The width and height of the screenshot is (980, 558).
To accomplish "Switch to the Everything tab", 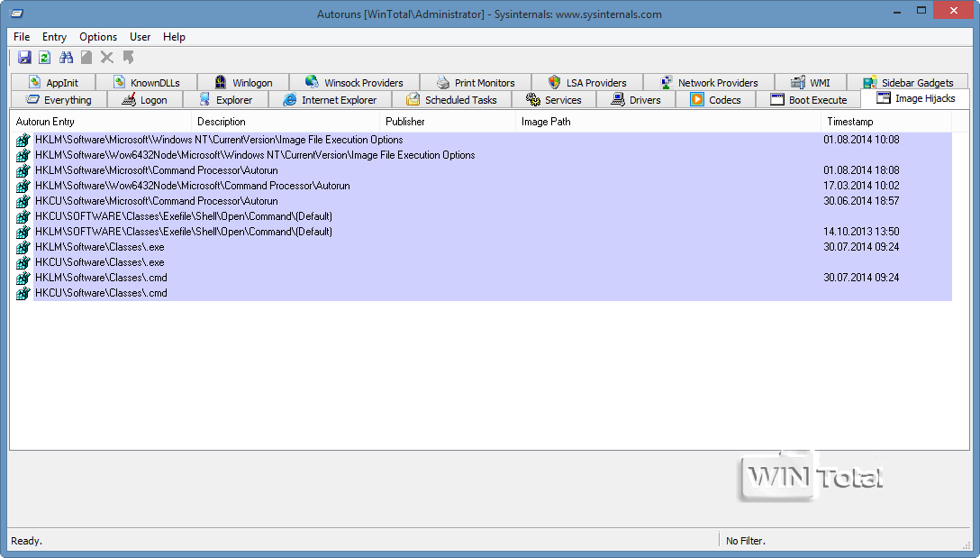I will point(59,99).
